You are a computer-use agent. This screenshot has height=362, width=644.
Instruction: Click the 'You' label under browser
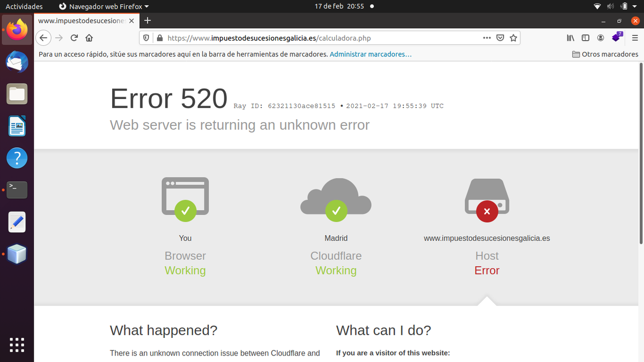(x=185, y=238)
